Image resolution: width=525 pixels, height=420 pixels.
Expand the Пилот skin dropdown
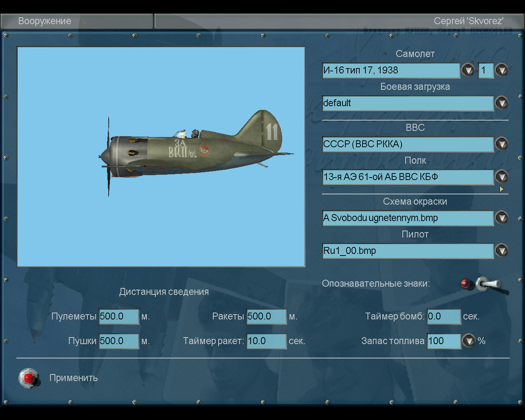tap(501, 251)
